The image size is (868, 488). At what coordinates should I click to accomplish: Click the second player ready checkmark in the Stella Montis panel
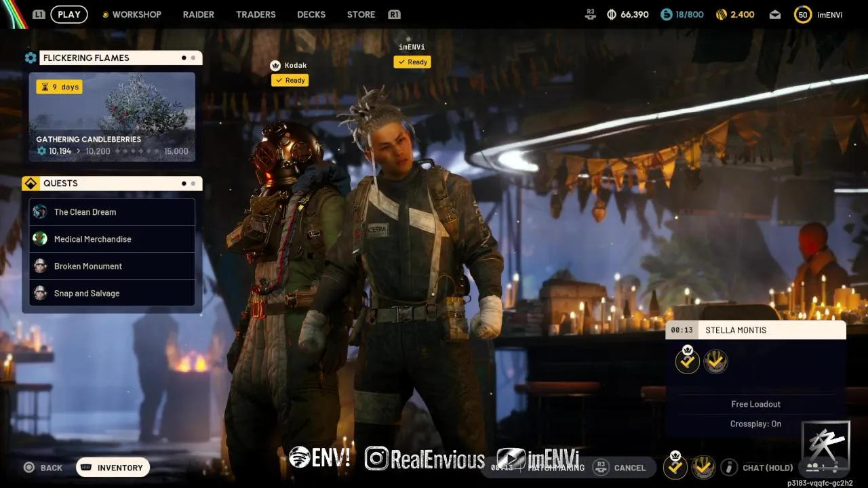[x=715, y=362]
